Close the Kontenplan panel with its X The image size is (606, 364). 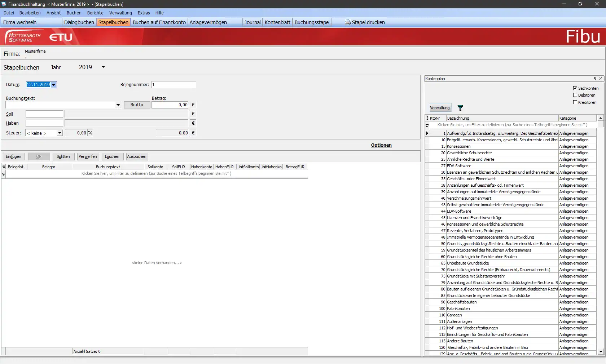tap(601, 79)
